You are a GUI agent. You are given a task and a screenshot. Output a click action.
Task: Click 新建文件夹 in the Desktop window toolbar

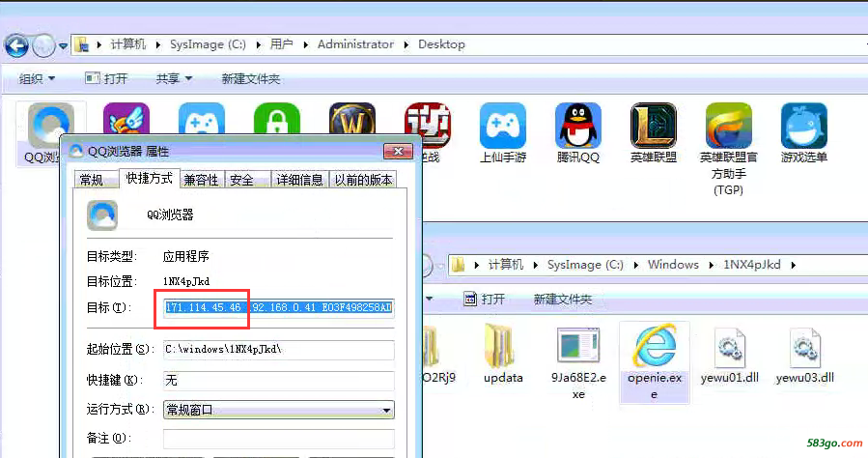click(251, 78)
